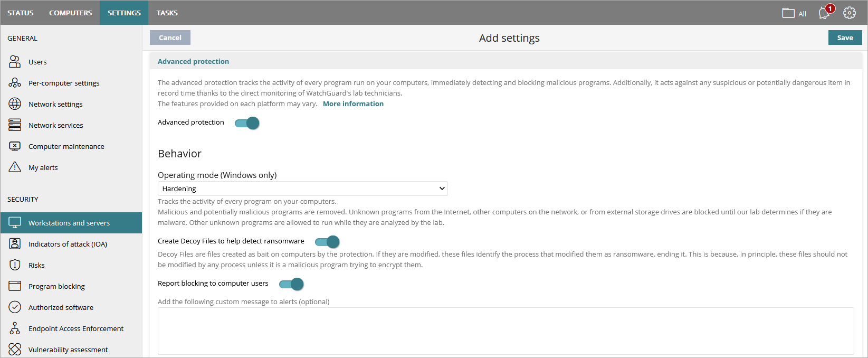Open the All folder filter selector

(x=794, y=13)
